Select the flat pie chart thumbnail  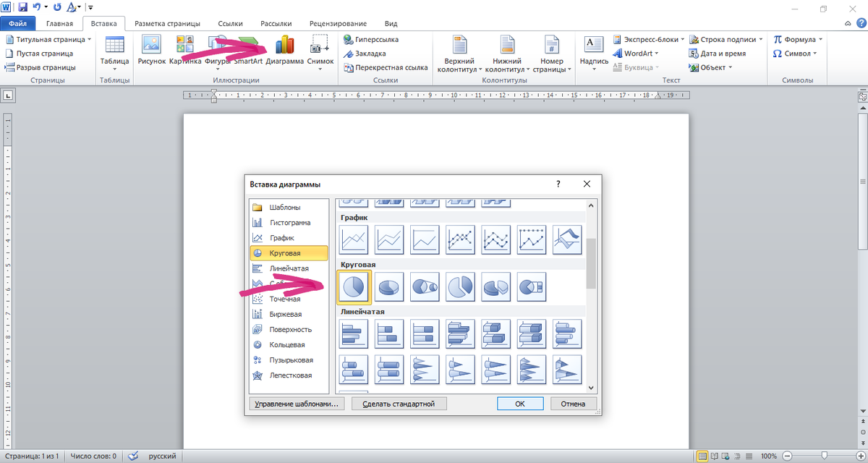click(x=354, y=286)
